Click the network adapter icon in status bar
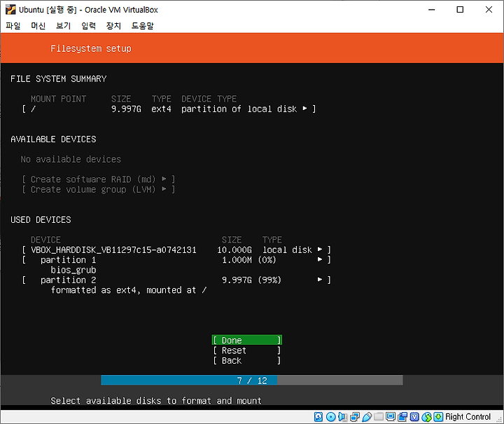Image resolution: width=504 pixels, height=424 pixels. pos(355,416)
